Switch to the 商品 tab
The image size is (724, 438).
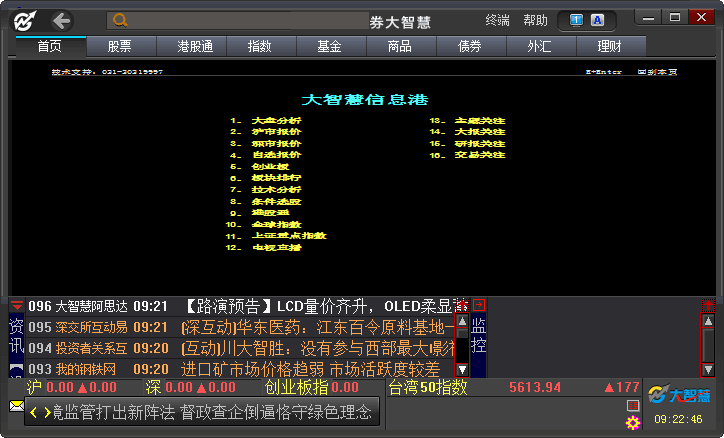coord(399,46)
